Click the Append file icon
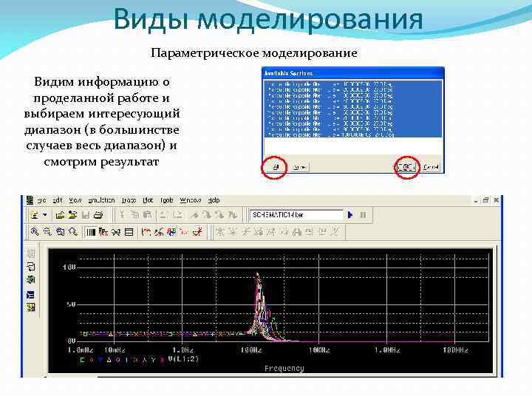 pos(72,215)
